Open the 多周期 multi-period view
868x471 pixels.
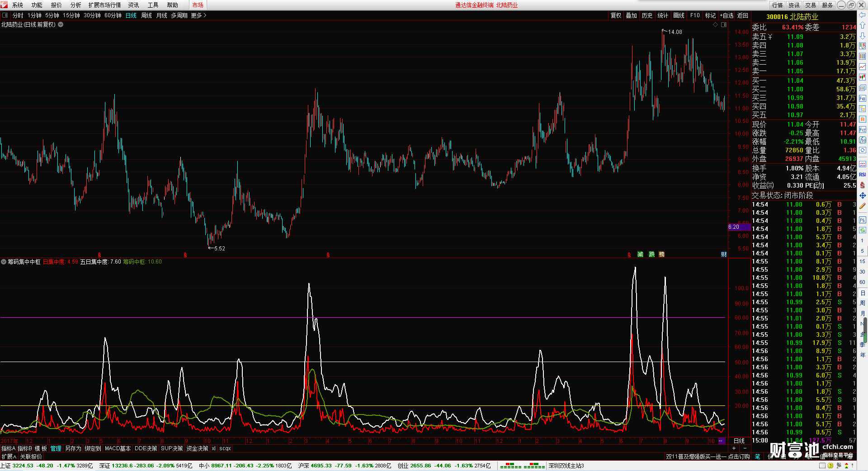click(179, 15)
